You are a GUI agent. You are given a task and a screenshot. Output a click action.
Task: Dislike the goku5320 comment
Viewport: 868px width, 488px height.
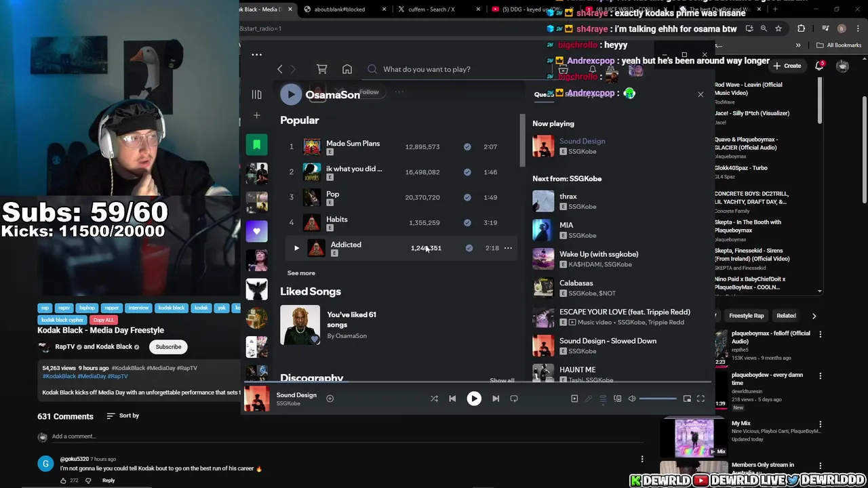coord(88,481)
